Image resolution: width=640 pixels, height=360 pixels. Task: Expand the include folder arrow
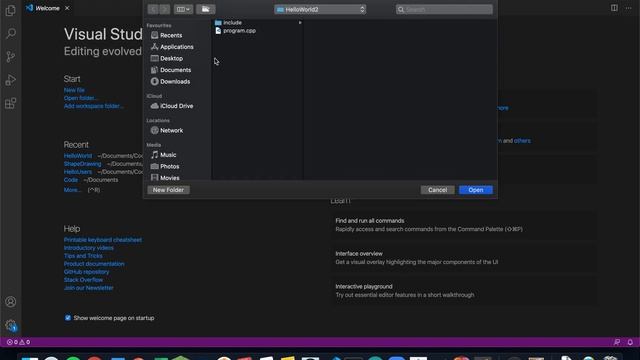pos(300,22)
